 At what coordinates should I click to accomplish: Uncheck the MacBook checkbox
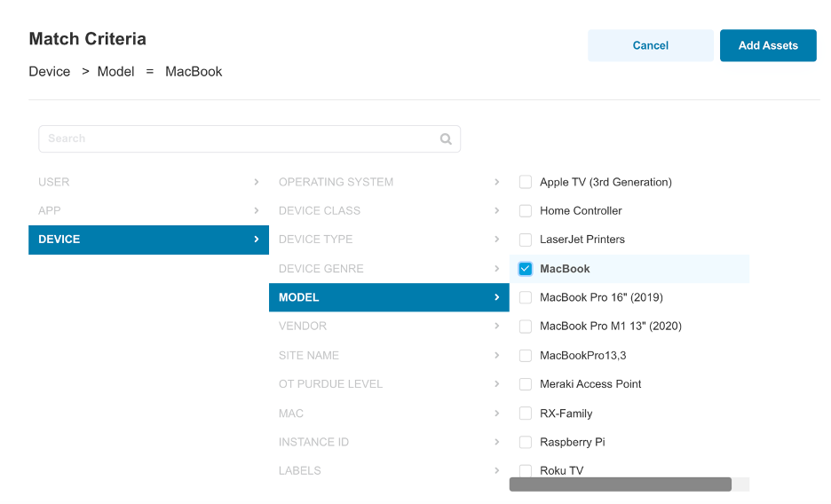coord(526,269)
